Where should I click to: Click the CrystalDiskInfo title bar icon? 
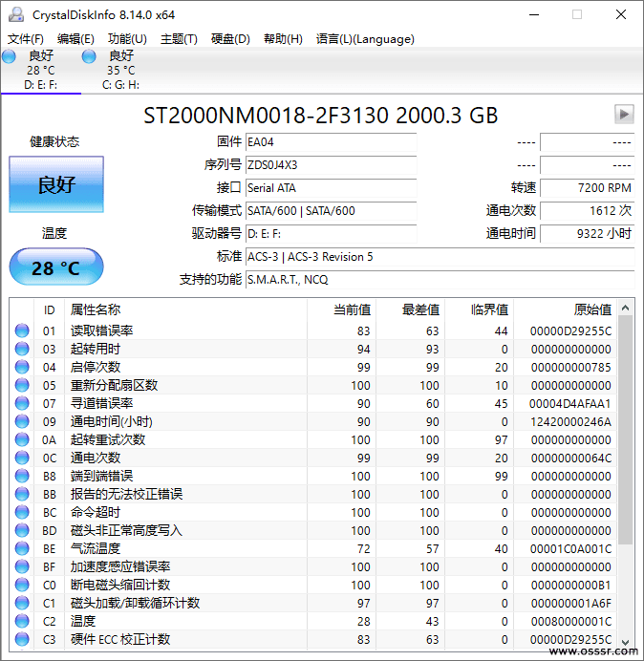(16, 14)
